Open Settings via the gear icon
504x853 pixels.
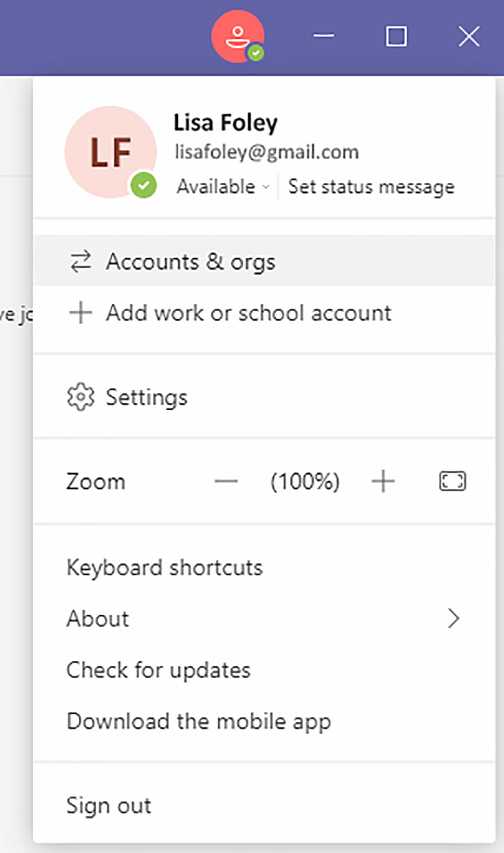point(81,397)
